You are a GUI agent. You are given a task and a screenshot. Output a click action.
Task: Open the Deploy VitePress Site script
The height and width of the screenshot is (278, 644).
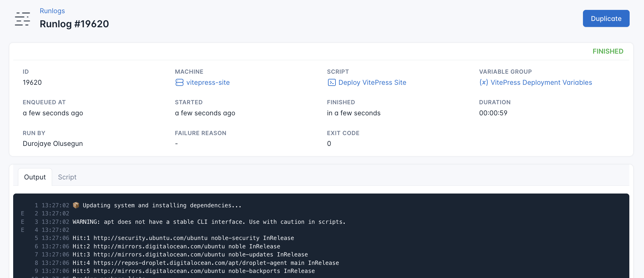[372, 82]
